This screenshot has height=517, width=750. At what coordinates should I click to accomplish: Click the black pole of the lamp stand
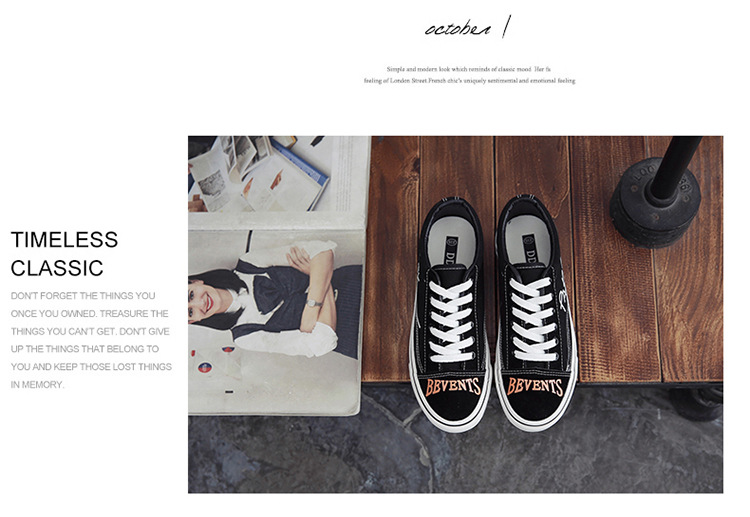[x=676, y=166]
